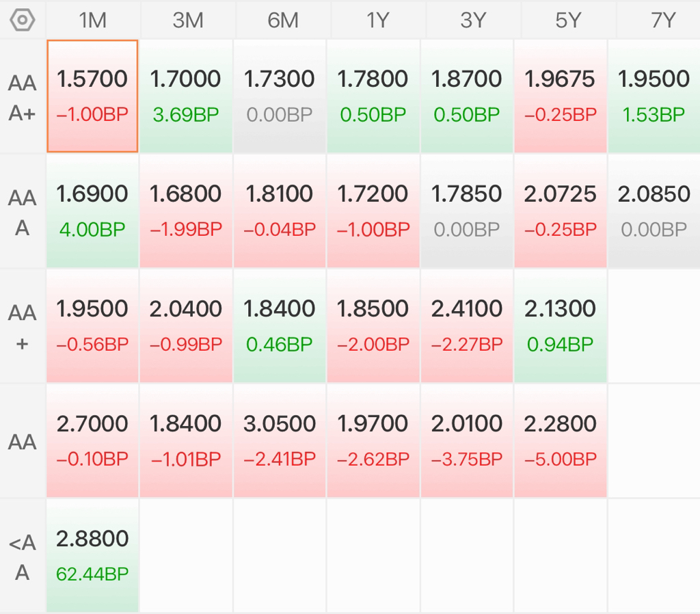The width and height of the screenshot is (700, 614).
Task: Click the <AA rating row label
Action: [x=23, y=557]
